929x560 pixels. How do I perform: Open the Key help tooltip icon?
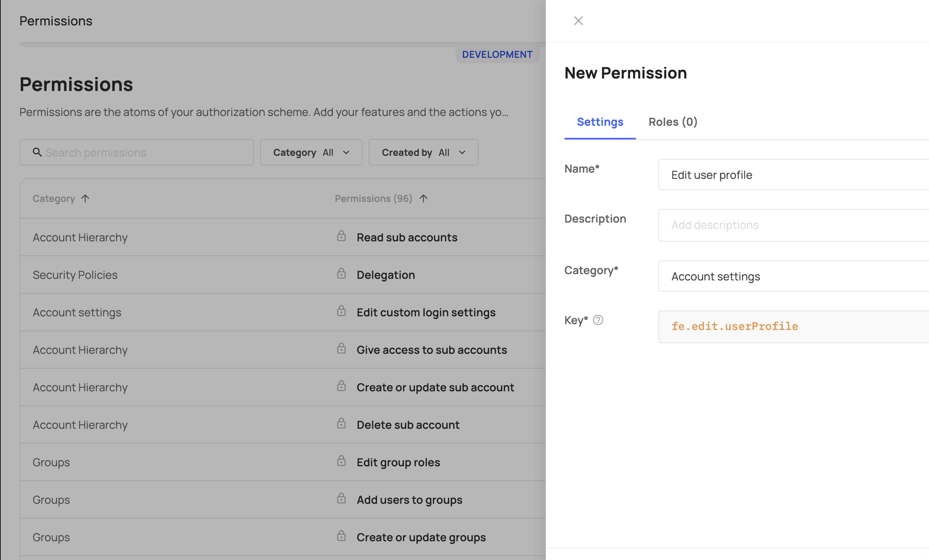[x=599, y=320]
